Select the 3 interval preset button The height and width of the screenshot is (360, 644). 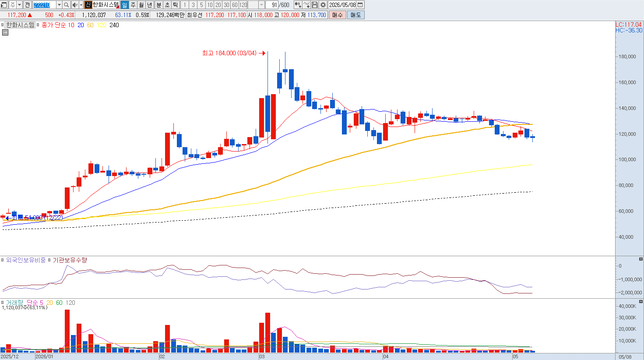click(x=193, y=5)
